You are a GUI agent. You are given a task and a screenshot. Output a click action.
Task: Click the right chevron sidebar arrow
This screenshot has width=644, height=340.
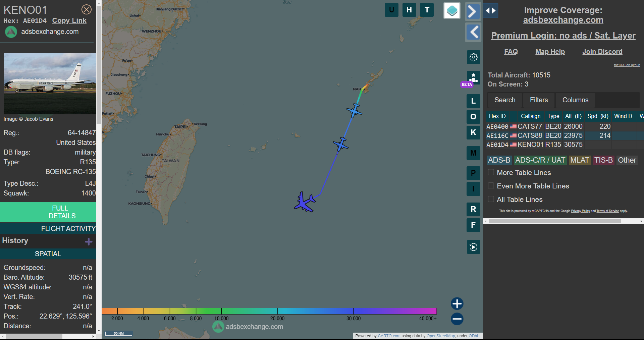point(473,12)
